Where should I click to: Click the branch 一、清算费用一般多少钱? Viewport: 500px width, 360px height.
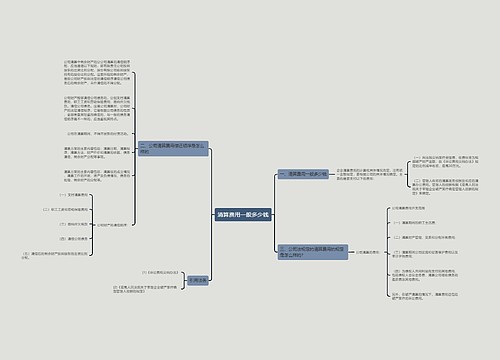[303, 174]
